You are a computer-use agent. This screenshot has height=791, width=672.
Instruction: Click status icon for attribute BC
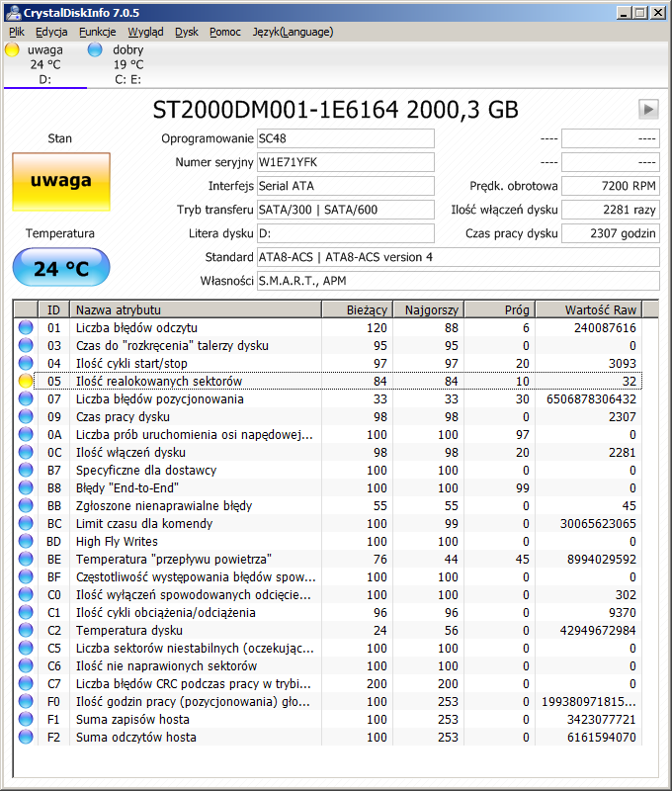point(26,523)
